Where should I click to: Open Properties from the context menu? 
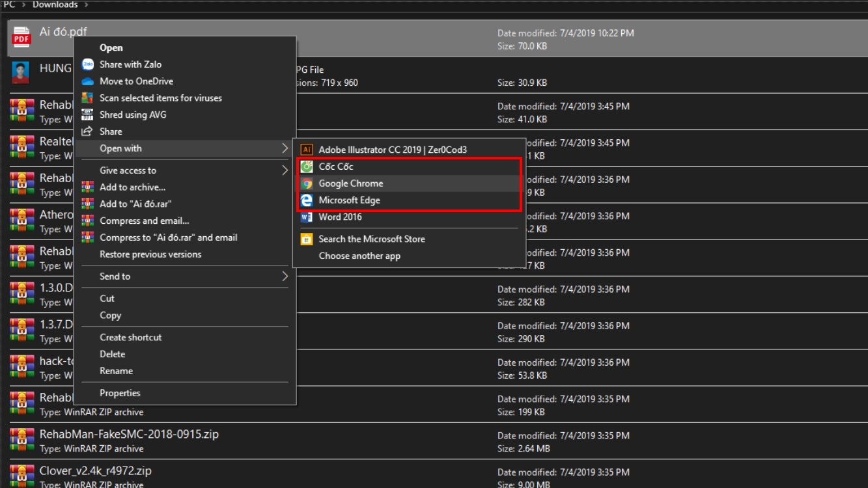pos(185,393)
